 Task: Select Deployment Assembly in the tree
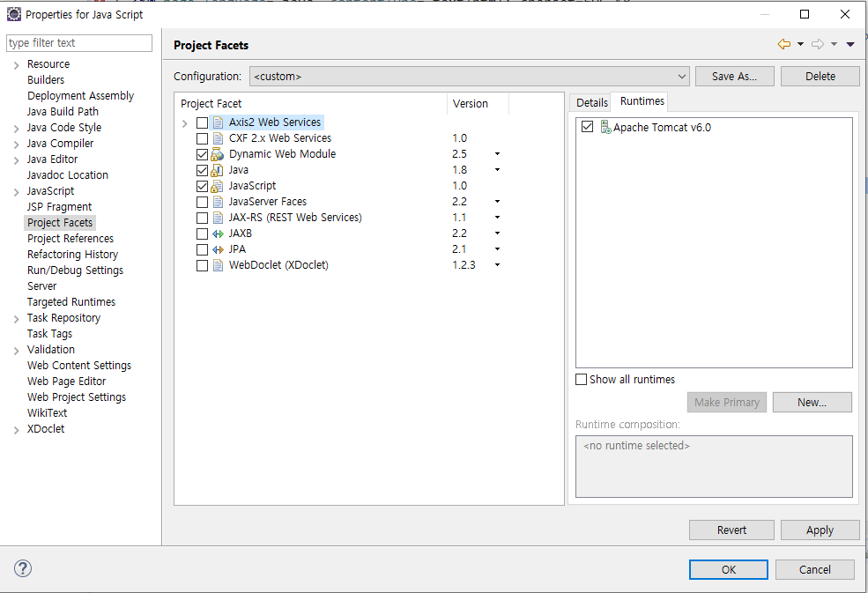click(x=81, y=96)
